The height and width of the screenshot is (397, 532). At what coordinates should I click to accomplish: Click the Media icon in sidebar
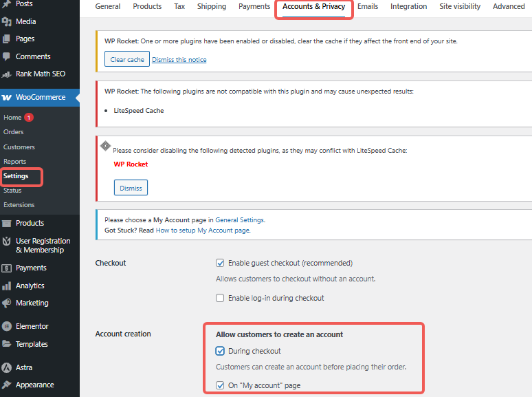pos(7,22)
